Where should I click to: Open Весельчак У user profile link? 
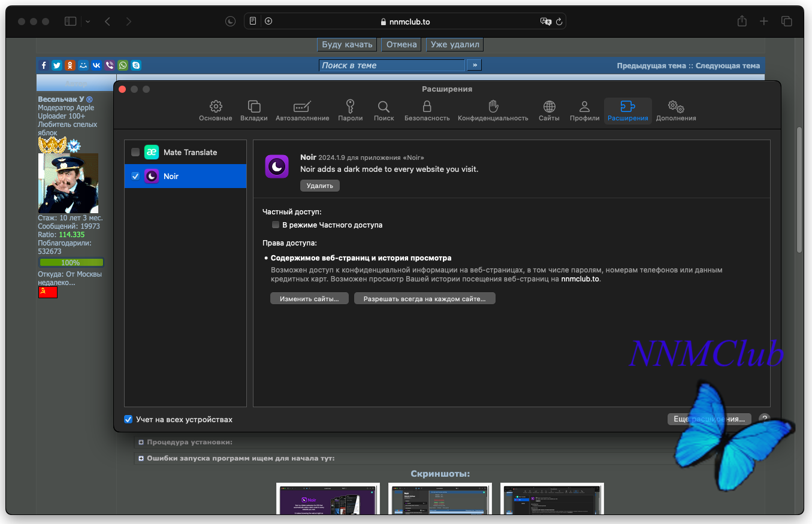tap(61, 99)
